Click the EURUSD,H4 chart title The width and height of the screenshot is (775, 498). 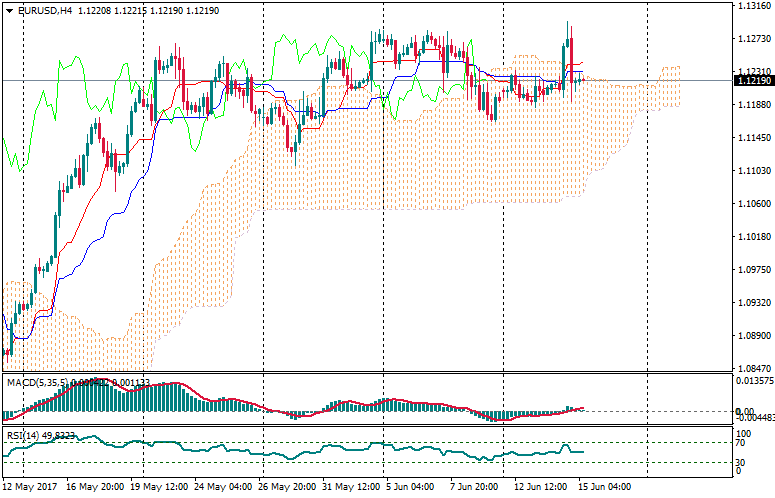coord(44,11)
